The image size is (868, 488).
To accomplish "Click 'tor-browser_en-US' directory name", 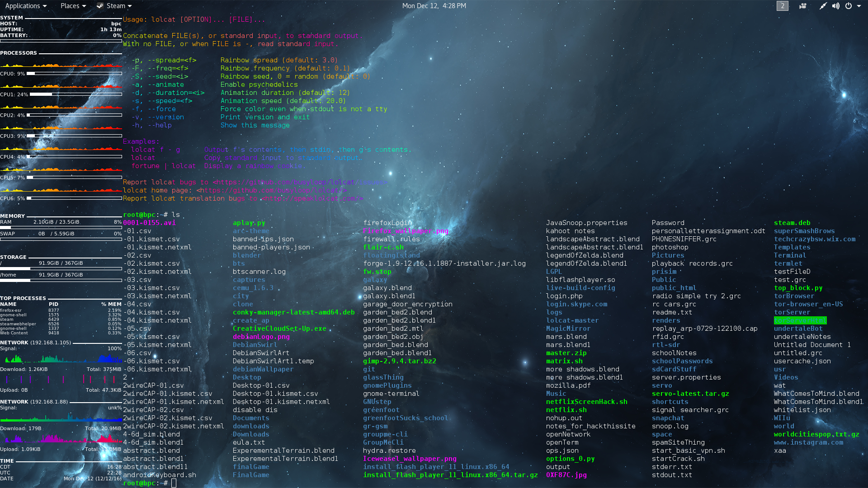I will 808,304.
